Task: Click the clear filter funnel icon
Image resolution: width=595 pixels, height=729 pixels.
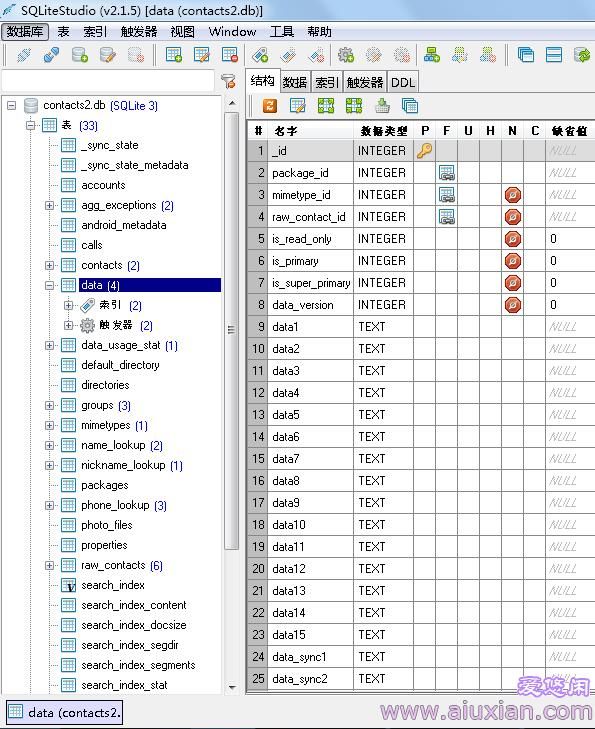Action: (x=229, y=81)
